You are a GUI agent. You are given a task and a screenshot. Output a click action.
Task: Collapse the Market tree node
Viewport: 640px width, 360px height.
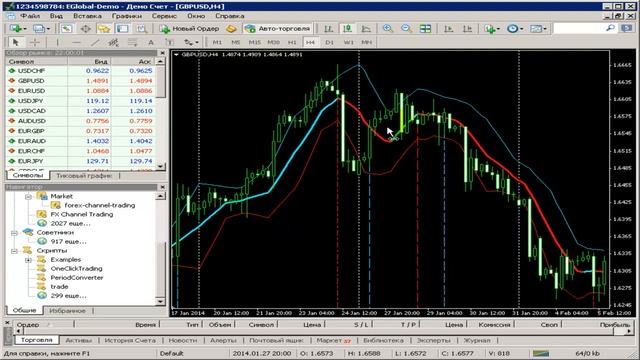pyautogui.click(x=28, y=196)
